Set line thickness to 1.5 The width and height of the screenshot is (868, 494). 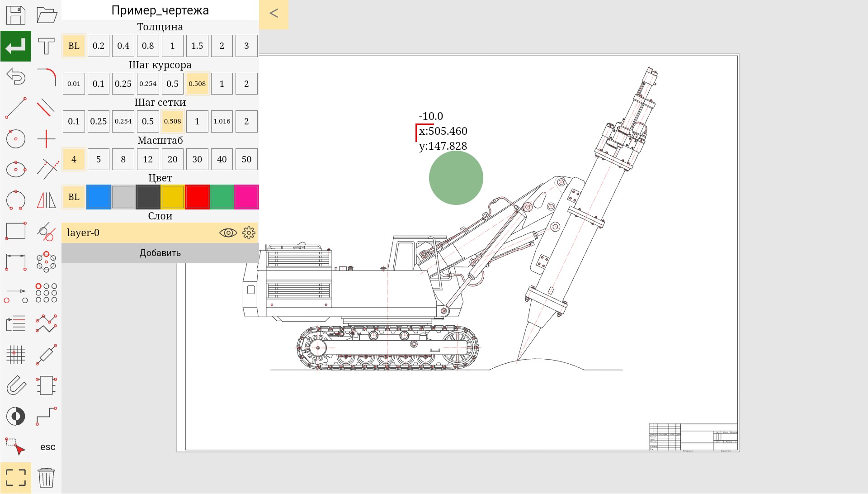[x=197, y=46]
